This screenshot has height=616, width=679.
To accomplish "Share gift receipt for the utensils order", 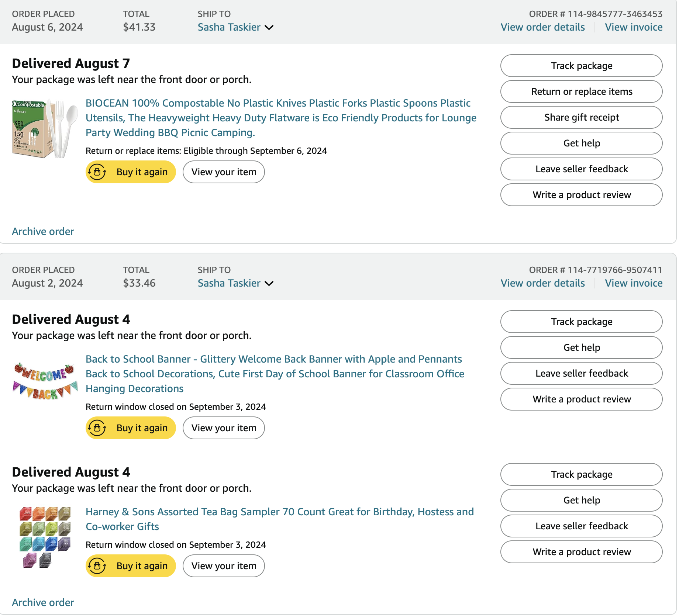I will click(x=581, y=117).
